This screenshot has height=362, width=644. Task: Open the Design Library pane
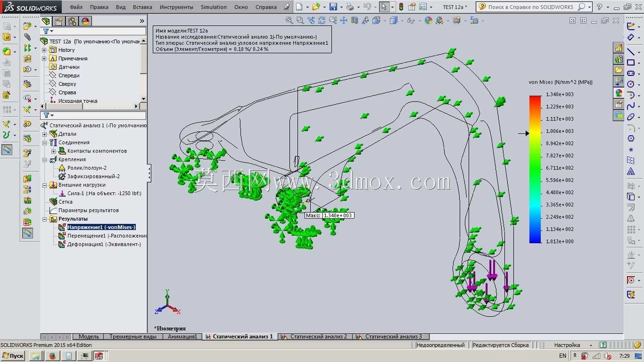point(619,59)
